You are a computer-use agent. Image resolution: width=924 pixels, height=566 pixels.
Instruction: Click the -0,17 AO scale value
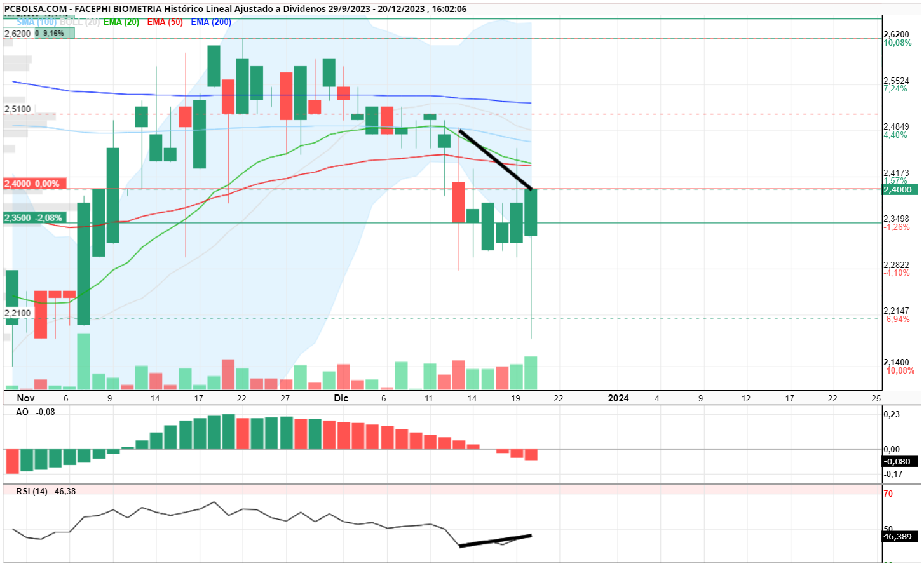tap(893, 474)
